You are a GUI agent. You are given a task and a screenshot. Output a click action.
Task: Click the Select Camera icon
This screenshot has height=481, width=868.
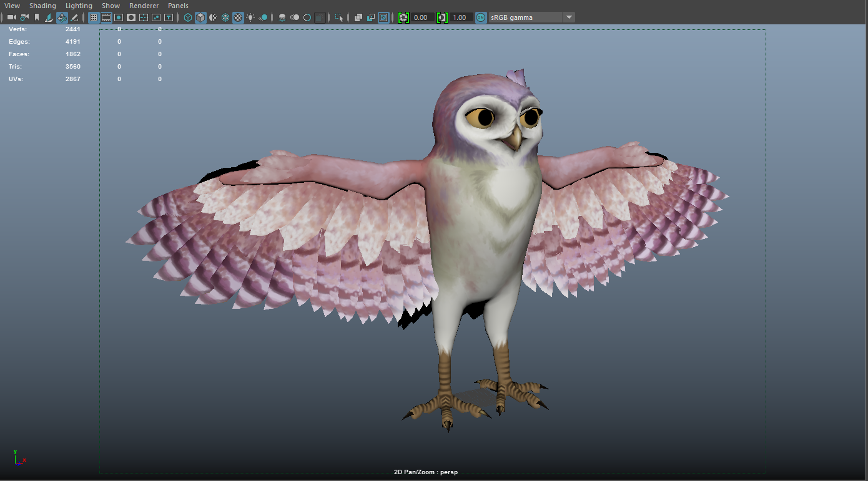click(11, 17)
